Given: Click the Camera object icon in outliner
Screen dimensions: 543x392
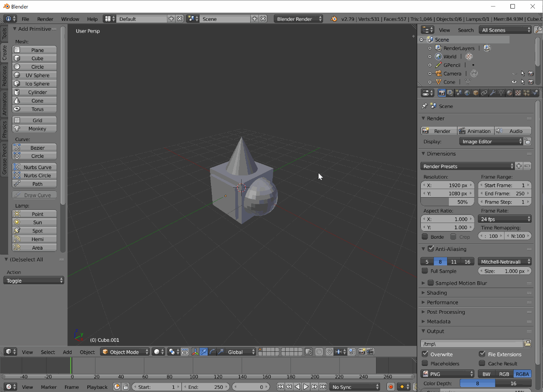Looking at the screenshot, I should click(438, 73).
